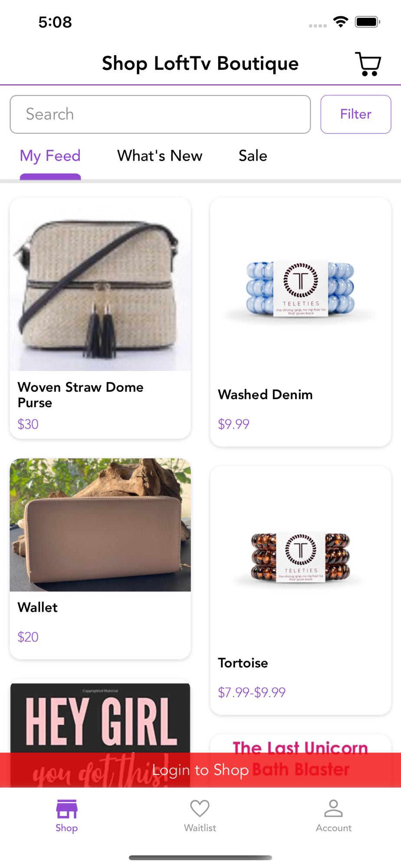Screen dimensions: 401x868
Task: Tap the Login to Shop banner
Action: tap(200, 770)
